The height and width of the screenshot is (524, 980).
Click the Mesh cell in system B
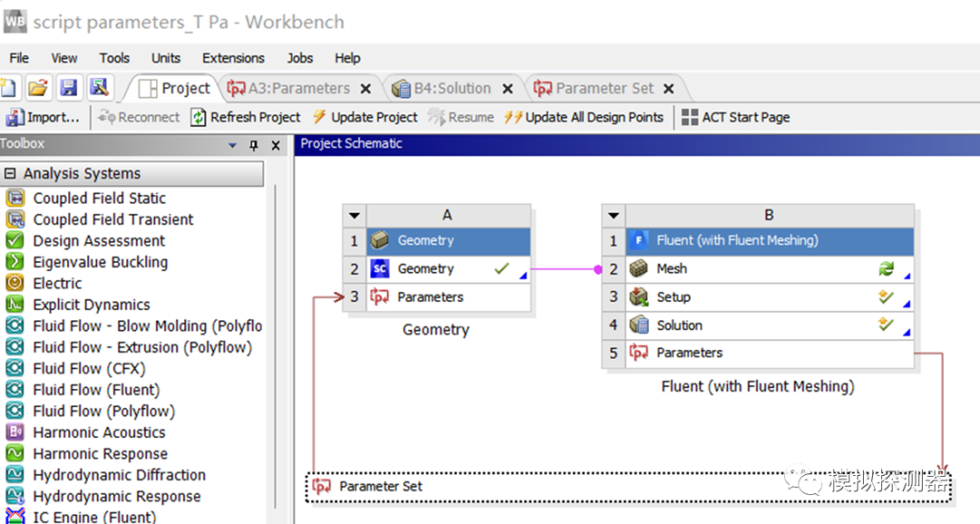pos(769,268)
